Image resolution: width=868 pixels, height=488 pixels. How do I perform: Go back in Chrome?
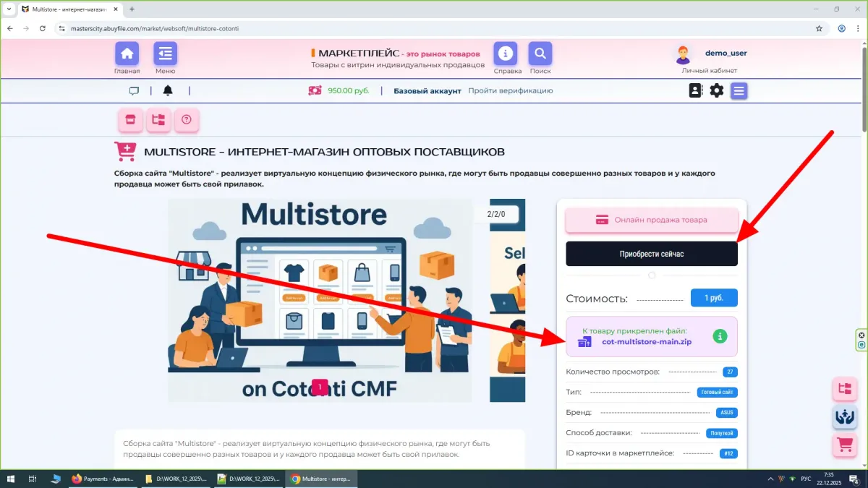pyautogui.click(x=10, y=28)
